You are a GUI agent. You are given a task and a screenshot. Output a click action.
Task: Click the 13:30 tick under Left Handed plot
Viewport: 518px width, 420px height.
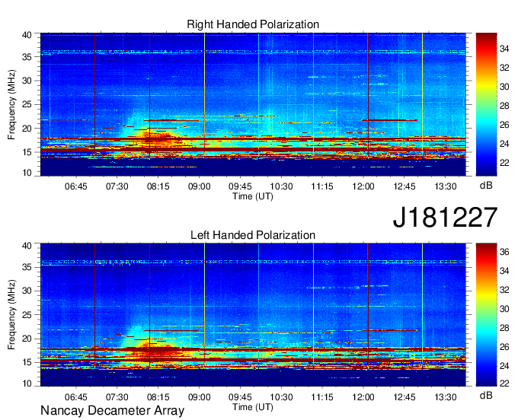click(446, 397)
